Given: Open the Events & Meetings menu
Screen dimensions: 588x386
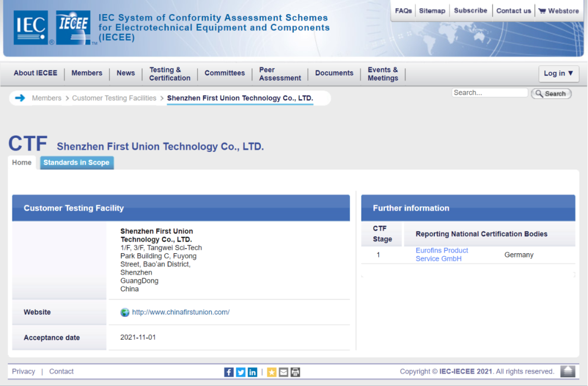Looking at the screenshot, I should click(x=383, y=74).
